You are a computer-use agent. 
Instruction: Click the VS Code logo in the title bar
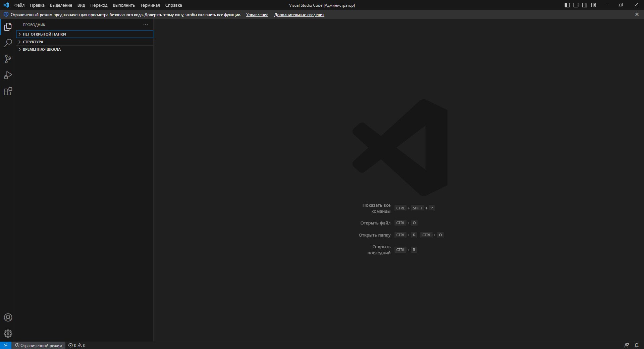pyautogui.click(x=6, y=5)
